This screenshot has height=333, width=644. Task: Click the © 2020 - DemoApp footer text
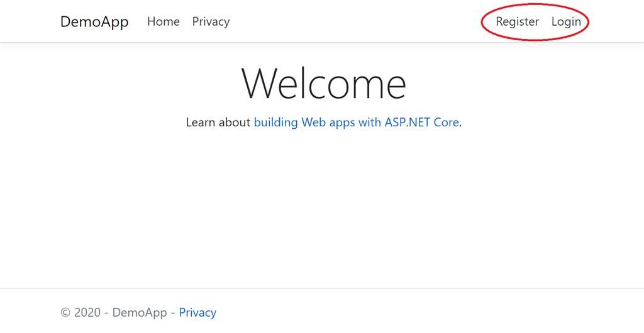click(x=114, y=312)
